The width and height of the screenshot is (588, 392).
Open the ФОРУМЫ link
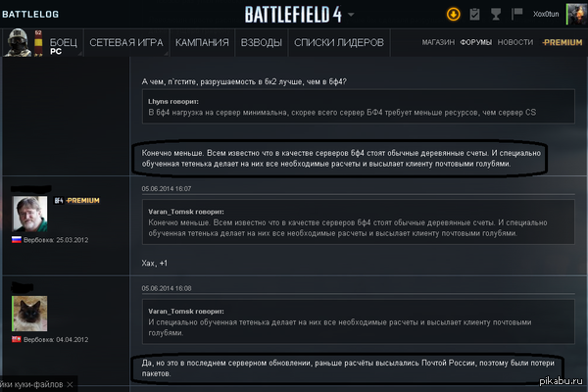[476, 43]
